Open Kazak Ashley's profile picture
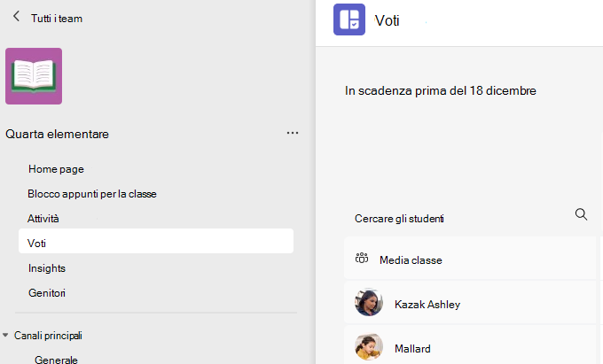 click(x=368, y=303)
